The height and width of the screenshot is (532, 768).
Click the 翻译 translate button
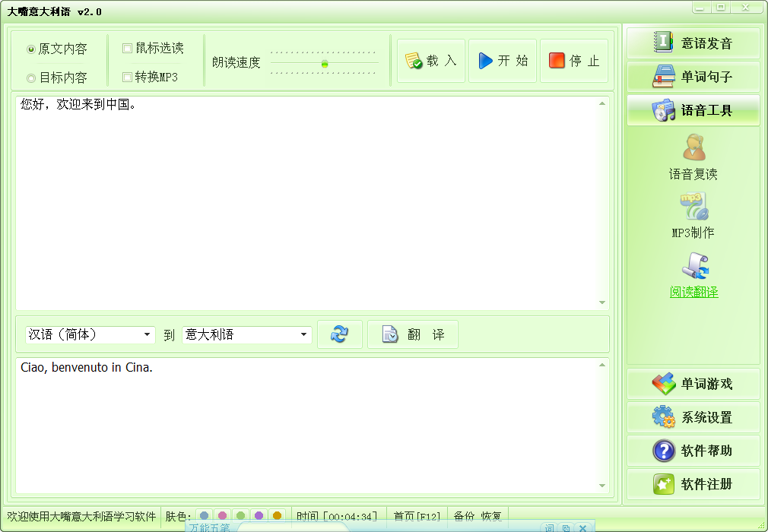click(x=413, y=334)
